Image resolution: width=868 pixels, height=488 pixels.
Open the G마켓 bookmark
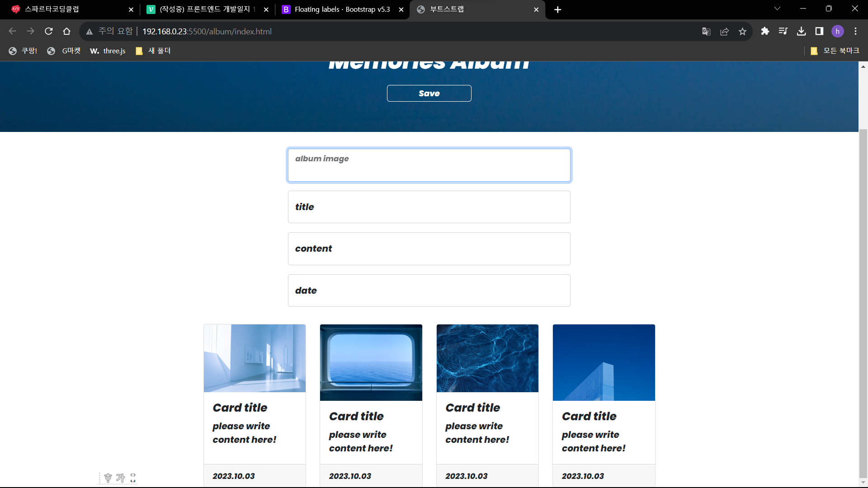pyautogui.click(x=64, y=51)
